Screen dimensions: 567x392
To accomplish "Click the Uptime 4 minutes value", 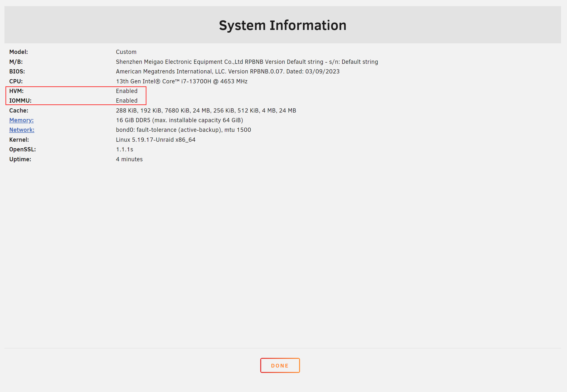I will tap(129, 159).
